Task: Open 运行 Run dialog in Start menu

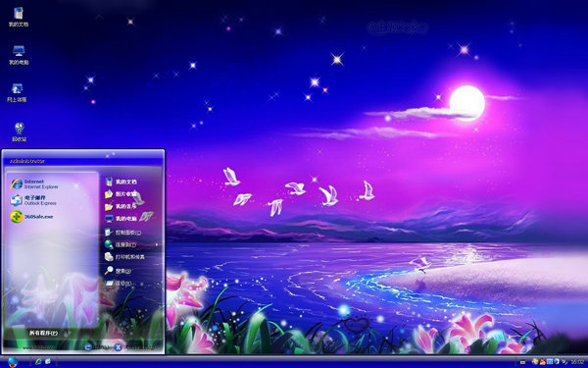Action: (118, 284)
